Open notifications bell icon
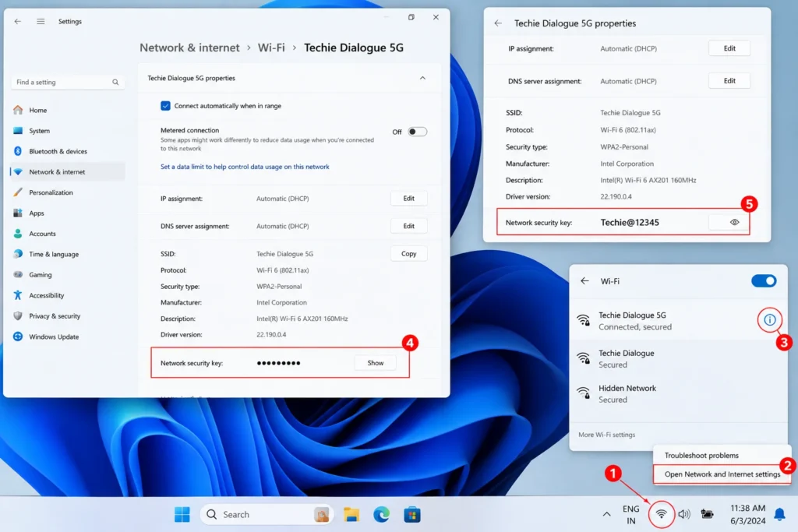This screenshot has width=798, height=532. (x=779, y=515)
